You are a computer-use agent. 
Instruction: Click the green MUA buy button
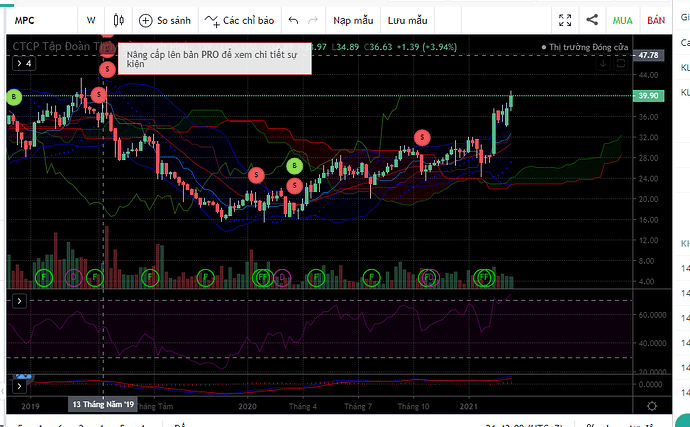[622, 20]
